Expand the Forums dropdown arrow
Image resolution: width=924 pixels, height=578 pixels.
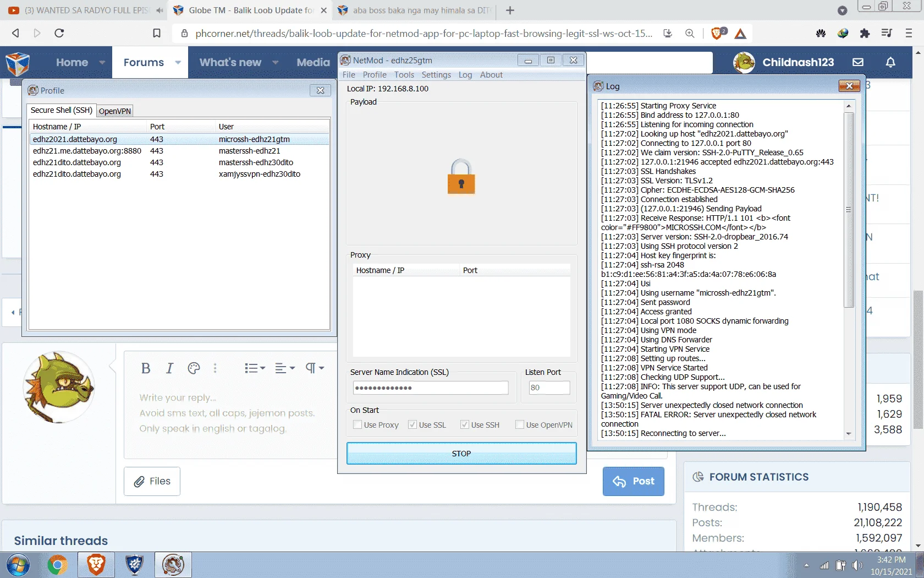[x=178, y=63]
